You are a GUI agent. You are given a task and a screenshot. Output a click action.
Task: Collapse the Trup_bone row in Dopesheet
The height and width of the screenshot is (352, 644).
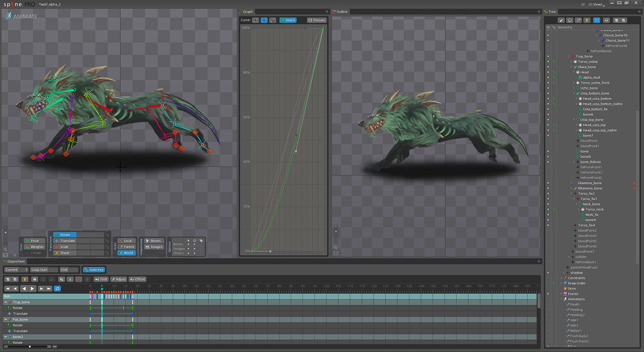[x=6, y=302]
